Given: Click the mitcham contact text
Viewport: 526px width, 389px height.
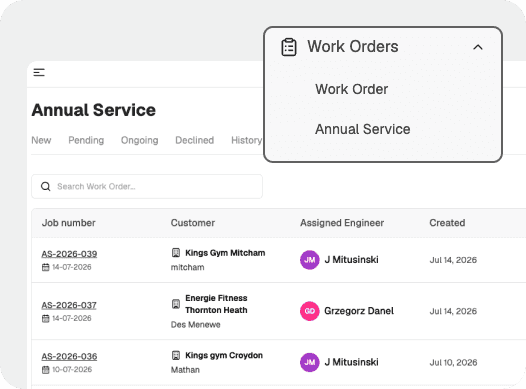Looking at the screenshot, I should [x=188, y=268].
